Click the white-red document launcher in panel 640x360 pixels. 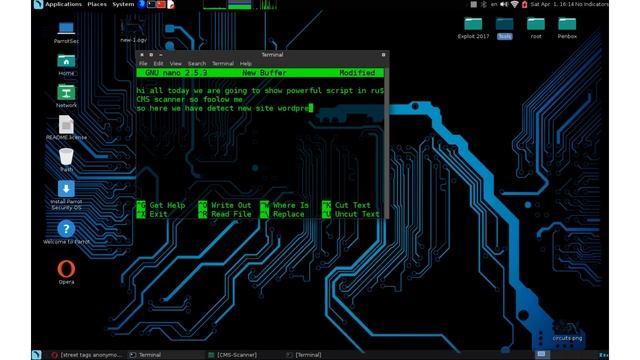point(171,4)
